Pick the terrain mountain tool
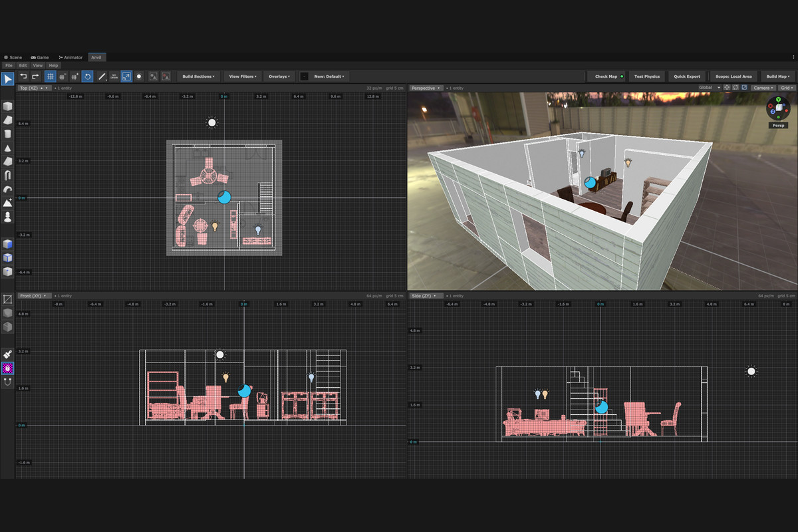Image resolution: width=798 pixels, height=532 pixels. coord(7,203)
